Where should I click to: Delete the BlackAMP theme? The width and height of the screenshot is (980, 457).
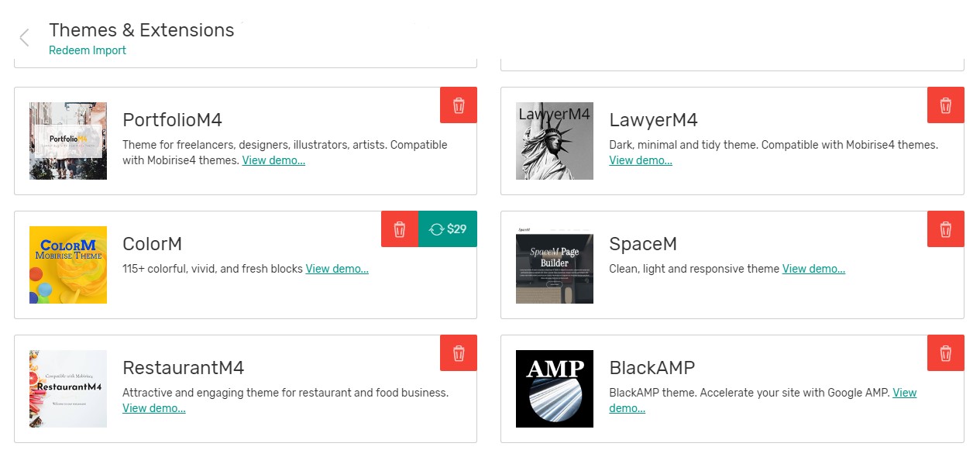tap(945, 352)
